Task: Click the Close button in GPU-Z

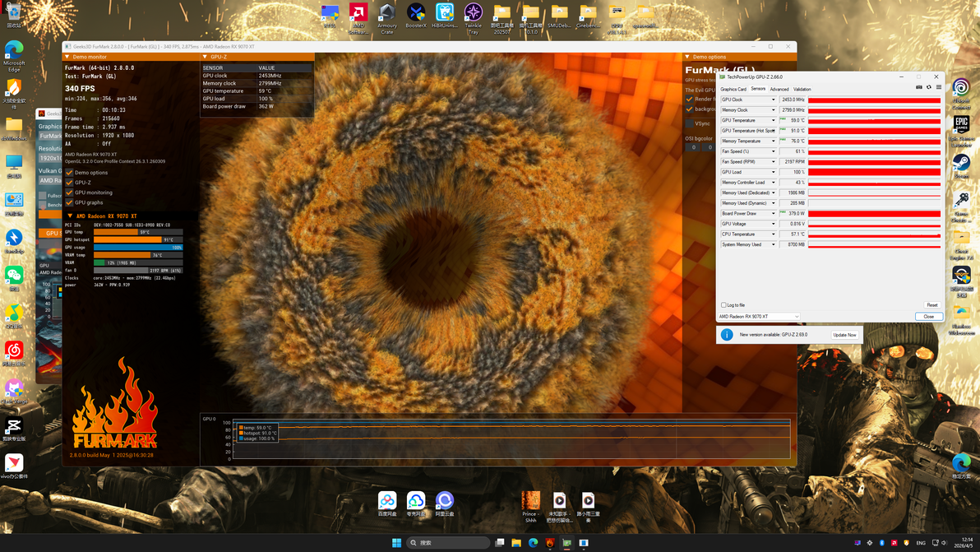Action: click(x=929, y=317)
